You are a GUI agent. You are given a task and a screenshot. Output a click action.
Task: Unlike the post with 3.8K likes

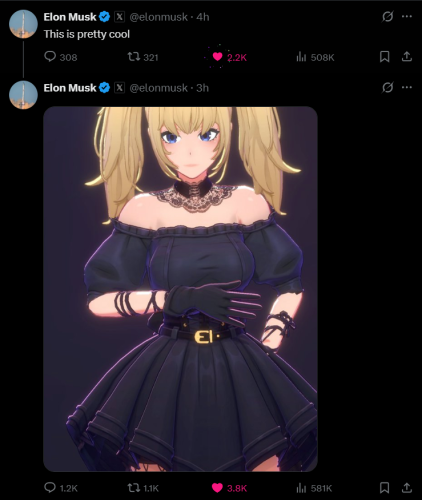tap(229, 488)
